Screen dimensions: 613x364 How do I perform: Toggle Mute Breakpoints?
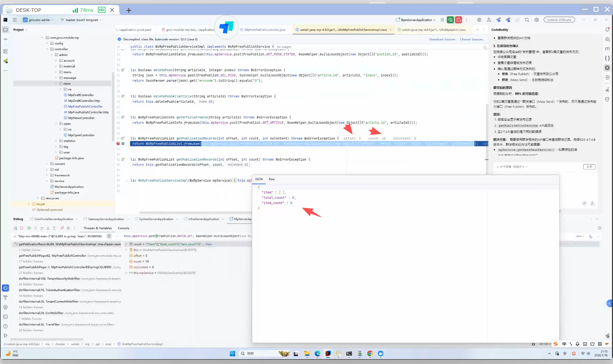pos(68,228)
